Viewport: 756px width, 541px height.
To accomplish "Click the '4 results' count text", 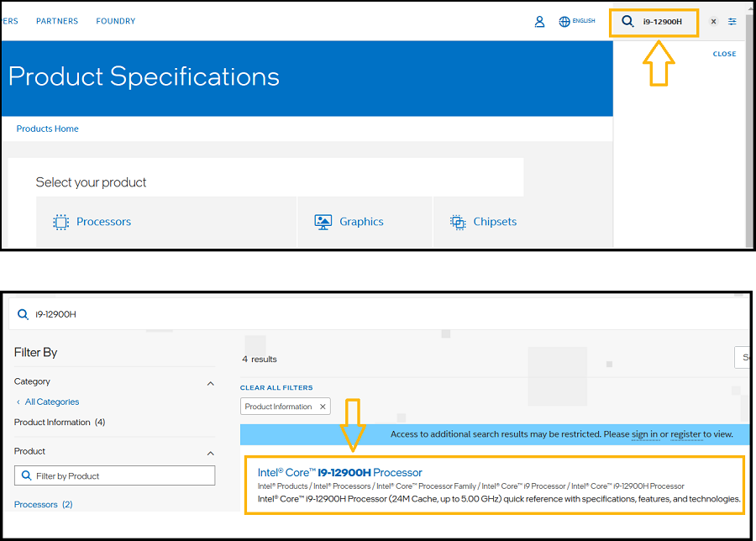I will (260, 360).
